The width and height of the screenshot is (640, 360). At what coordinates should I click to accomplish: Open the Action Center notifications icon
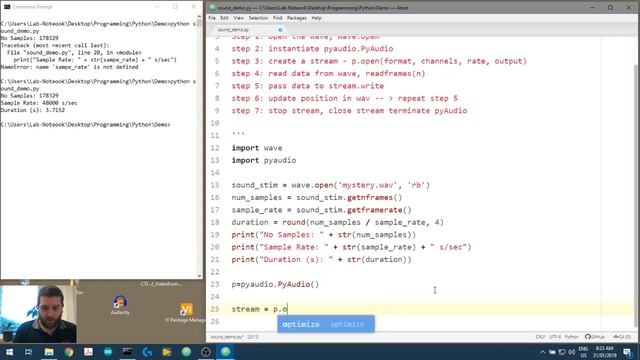(x=628, y=352)
